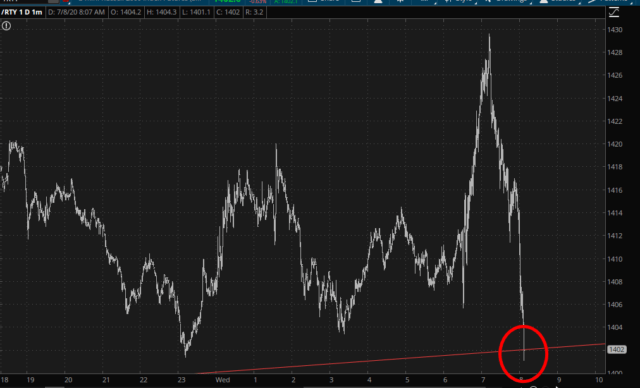This screenshot has height=388, width=640.
Task: Click the Wed label on time axis
Action: 222,380
